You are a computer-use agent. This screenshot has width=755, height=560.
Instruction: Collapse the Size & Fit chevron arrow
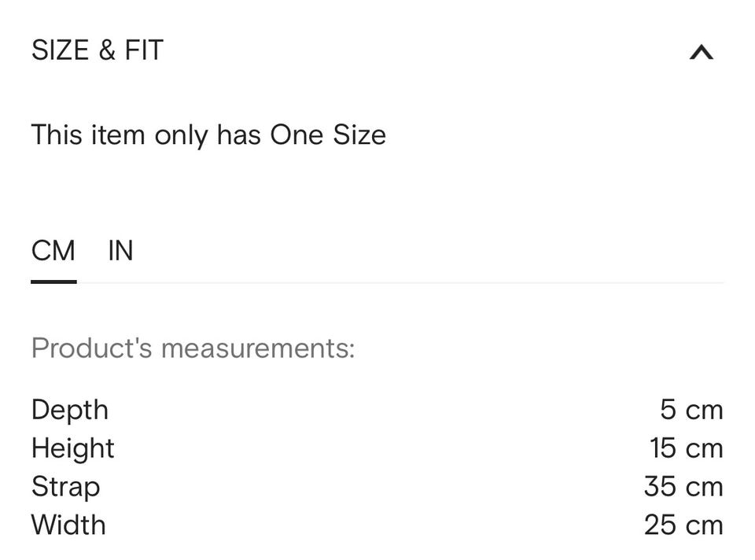point(701,53)
